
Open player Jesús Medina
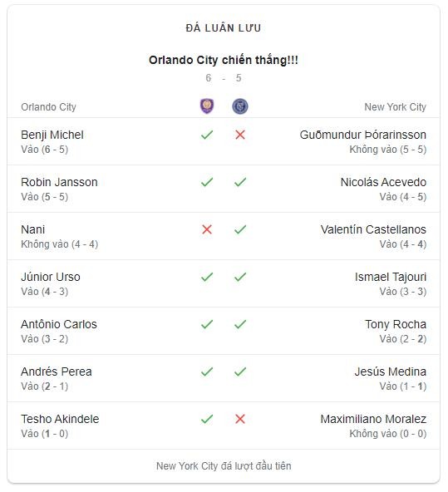pyautogui.click(x=391, y=371)
